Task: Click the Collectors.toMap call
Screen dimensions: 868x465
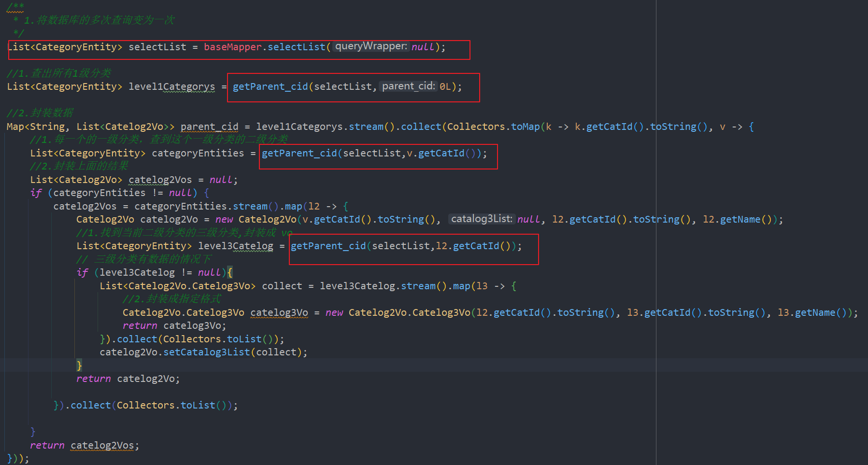Action: pos(493,127)
